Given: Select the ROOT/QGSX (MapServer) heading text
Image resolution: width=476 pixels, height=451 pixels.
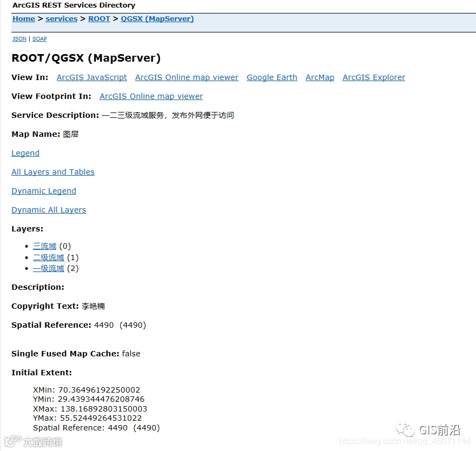Looking at the screenshot, I should pos(86,58).
